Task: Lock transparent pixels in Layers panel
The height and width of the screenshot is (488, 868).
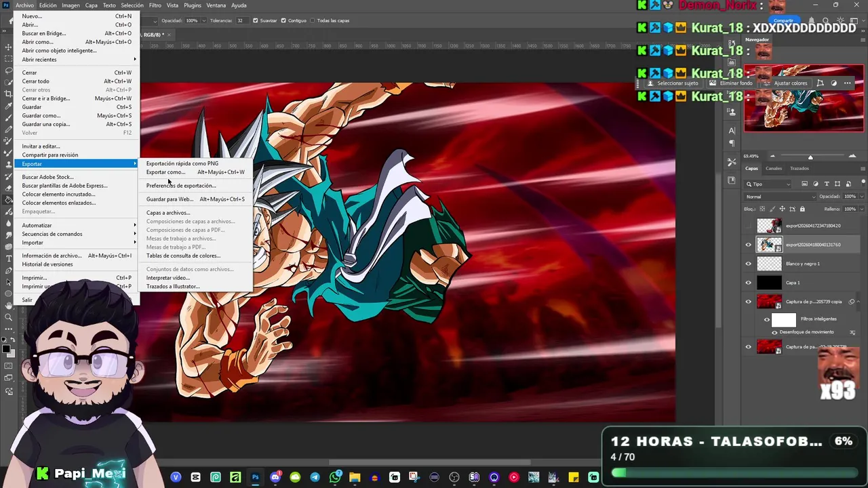Action: coord(763,209)
